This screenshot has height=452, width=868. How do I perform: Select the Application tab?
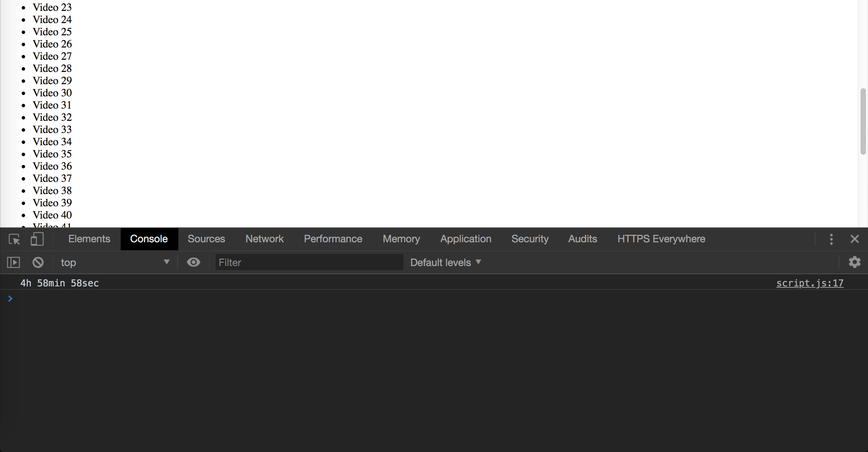tap(466, 239)
